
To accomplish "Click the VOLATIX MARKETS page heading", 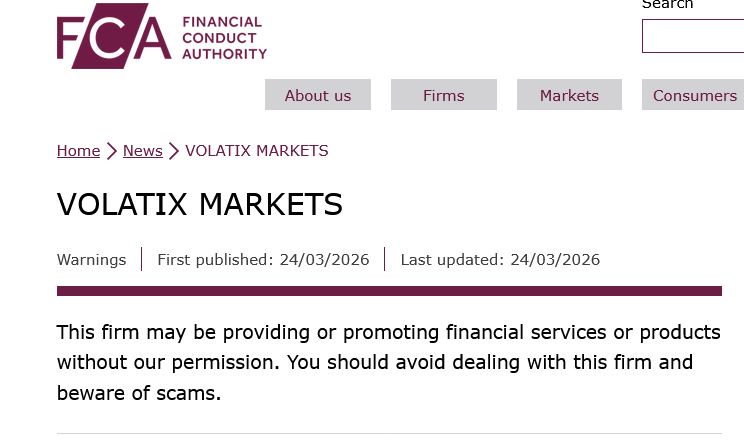I will point(200,204).
